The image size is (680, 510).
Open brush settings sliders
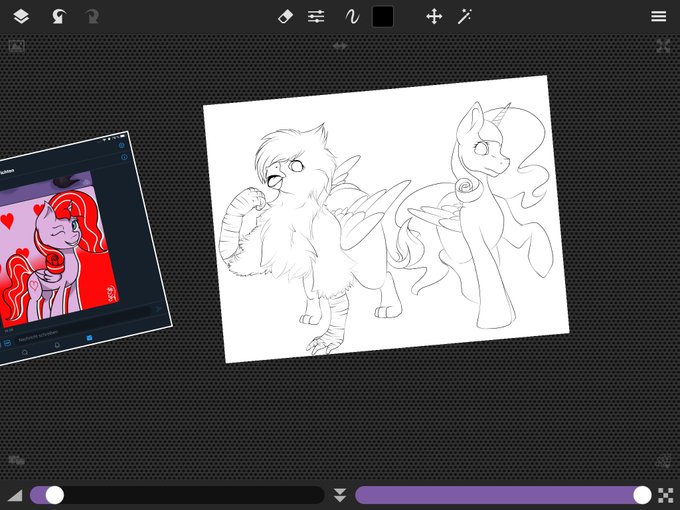pyautogui.click(x=316, y=17)
